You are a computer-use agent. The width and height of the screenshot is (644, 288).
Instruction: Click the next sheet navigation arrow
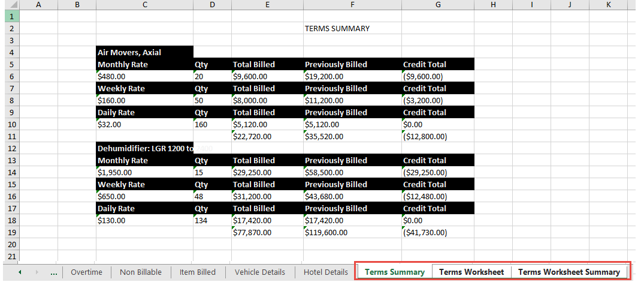(x=37, y=272)
